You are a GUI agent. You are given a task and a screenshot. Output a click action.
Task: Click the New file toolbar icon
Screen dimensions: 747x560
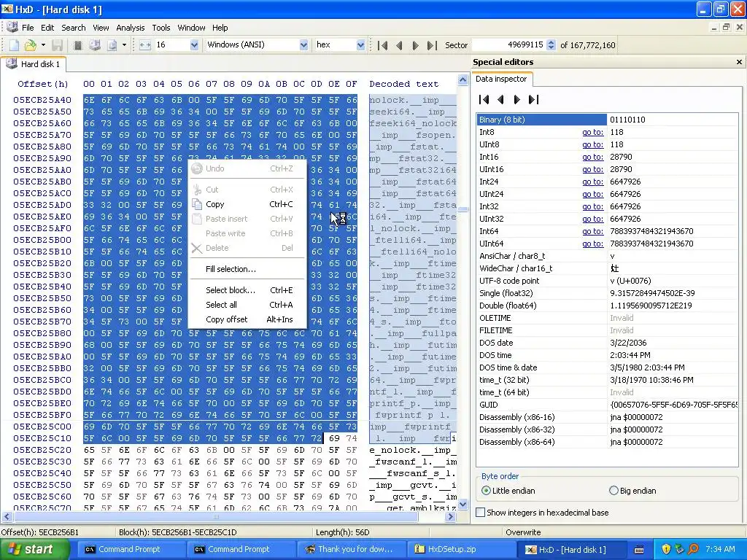point(14,45)
